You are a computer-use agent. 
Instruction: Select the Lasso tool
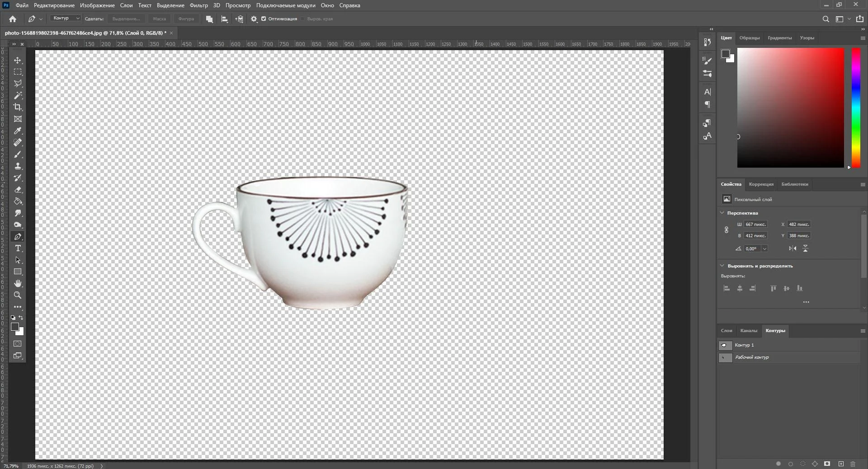tap(18, 84)
